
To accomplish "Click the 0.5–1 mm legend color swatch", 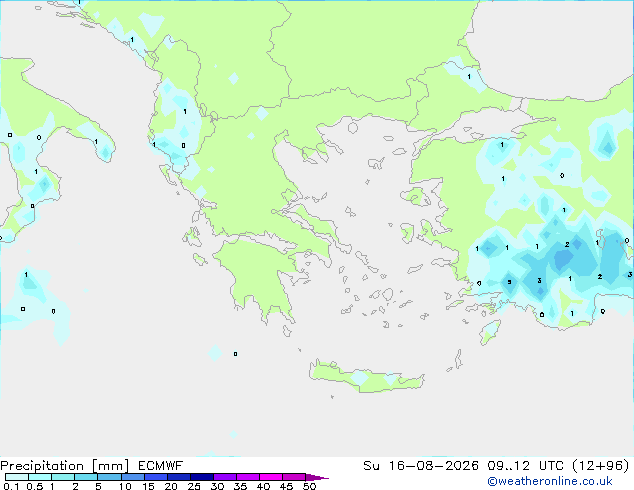I will 40,477.
